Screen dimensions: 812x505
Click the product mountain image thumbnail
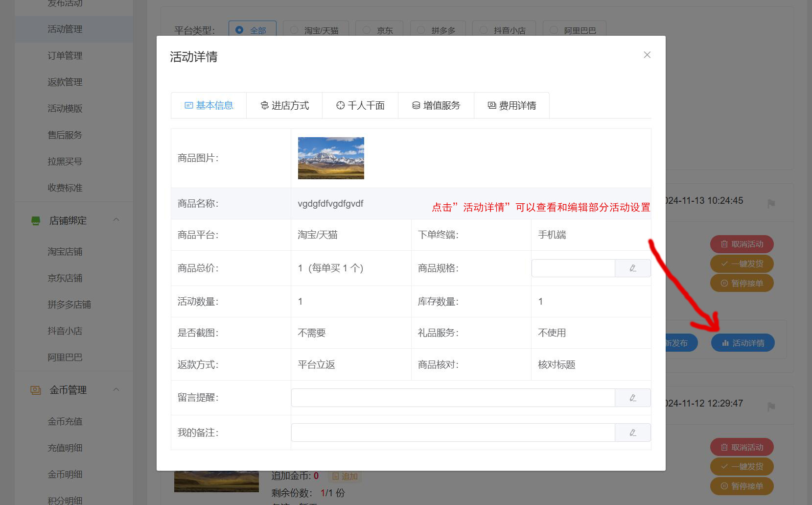click(331, 158)
